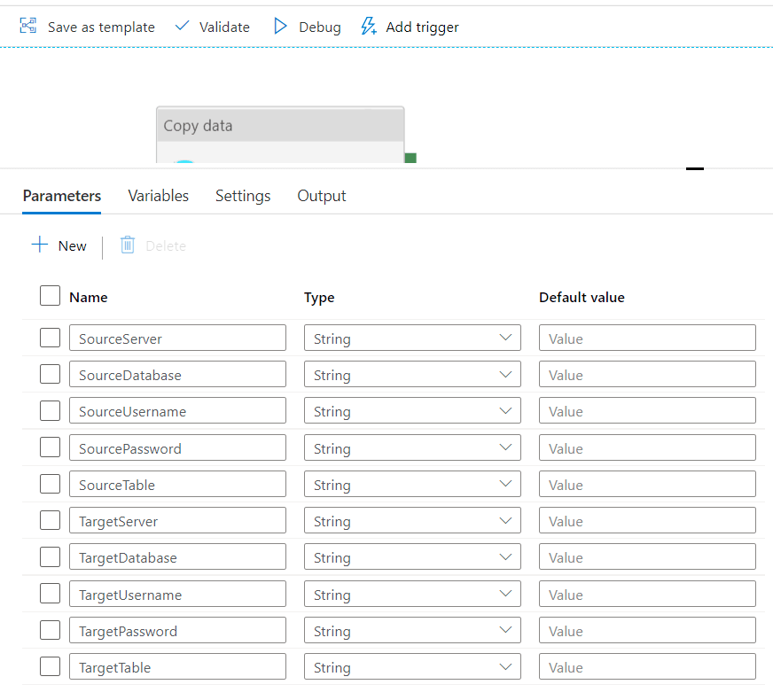
Task: Click the Default value field for TargetTable
Action: [646, 666]
